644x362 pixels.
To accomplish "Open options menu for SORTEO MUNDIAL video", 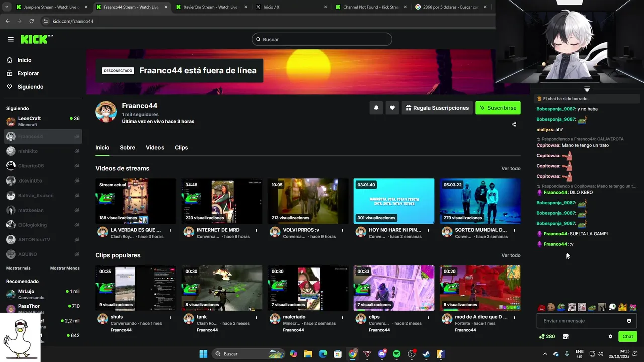I will click(514, 230).
